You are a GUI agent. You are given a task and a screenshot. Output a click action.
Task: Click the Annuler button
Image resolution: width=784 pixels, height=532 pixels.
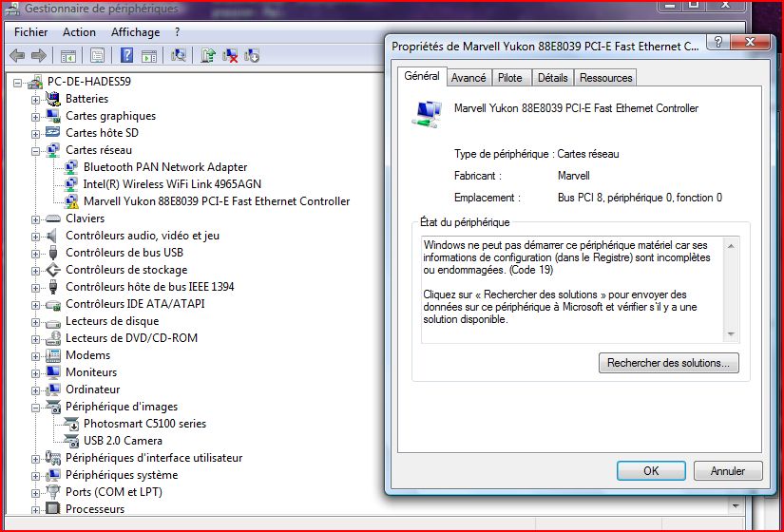(728, 470)
